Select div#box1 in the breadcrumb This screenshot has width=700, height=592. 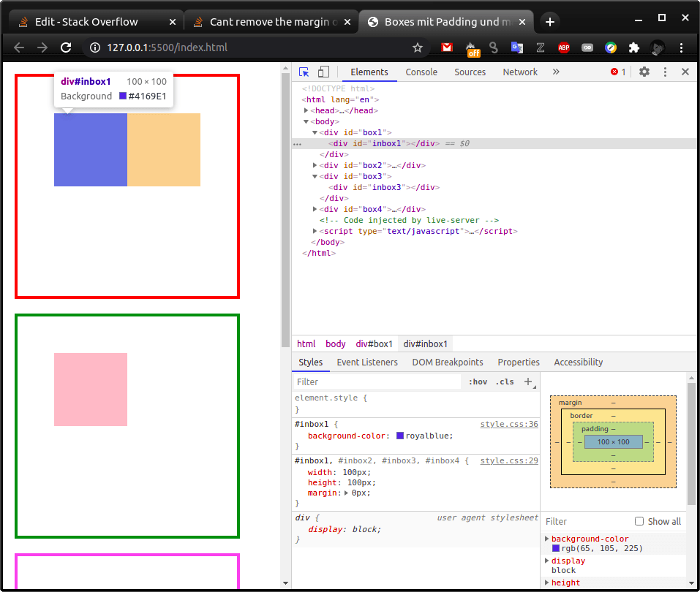tap(374, 344)
